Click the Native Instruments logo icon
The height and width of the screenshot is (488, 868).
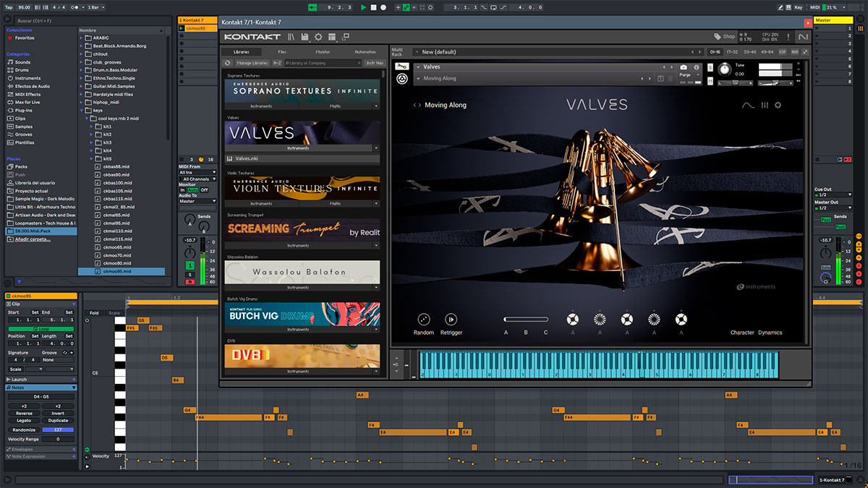point(803,37)
